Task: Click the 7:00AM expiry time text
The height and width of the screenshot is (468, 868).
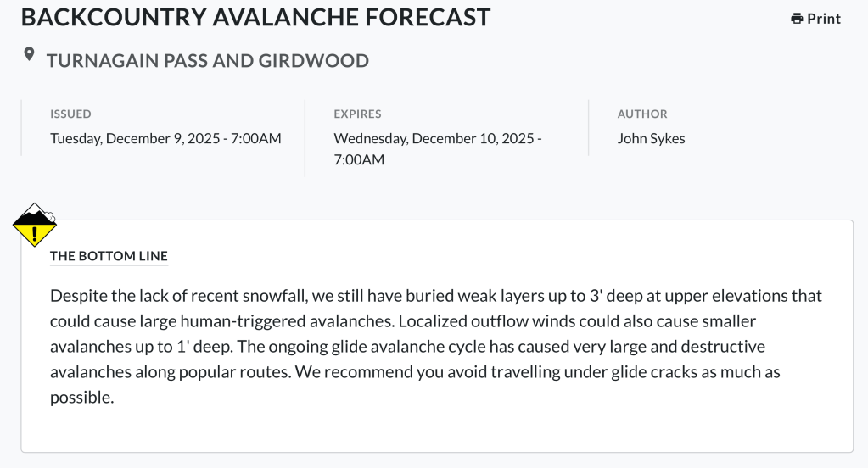Action: [x=359, y=160]
